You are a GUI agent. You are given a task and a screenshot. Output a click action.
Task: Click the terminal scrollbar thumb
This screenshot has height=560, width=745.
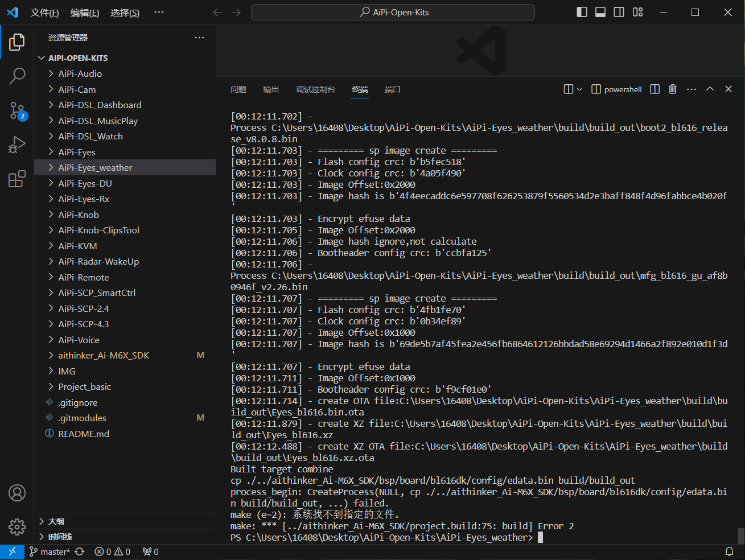[x=741, y=536]
